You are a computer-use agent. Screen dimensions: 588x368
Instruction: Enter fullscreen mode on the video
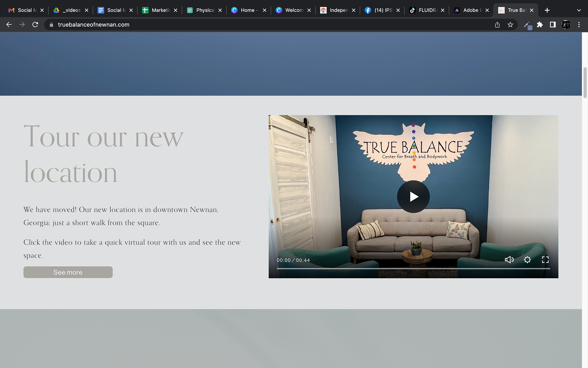click(x=545, y=260)
